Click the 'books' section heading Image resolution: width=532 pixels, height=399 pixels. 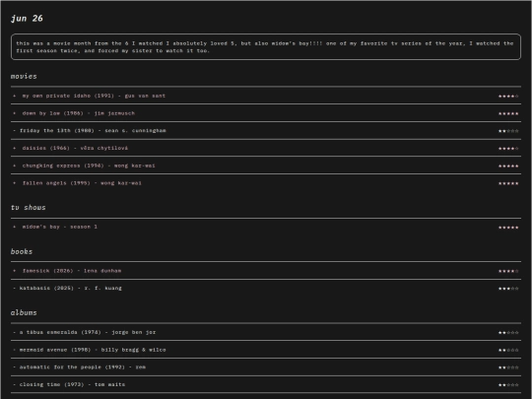pos(22,252)
